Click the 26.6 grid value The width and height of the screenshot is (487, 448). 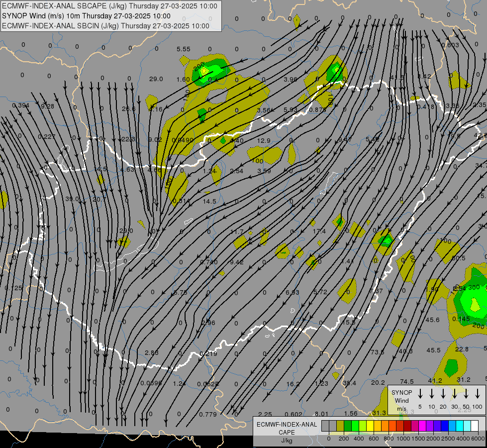pos(128,109)
